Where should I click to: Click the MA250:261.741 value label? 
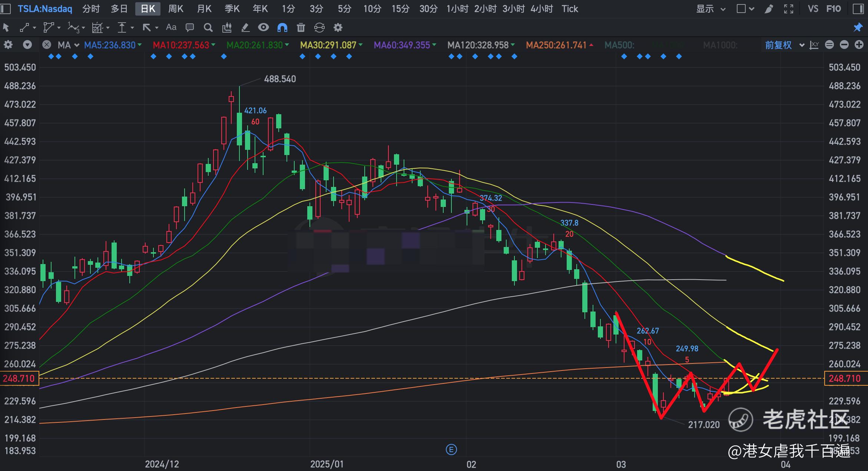[556, 45]
